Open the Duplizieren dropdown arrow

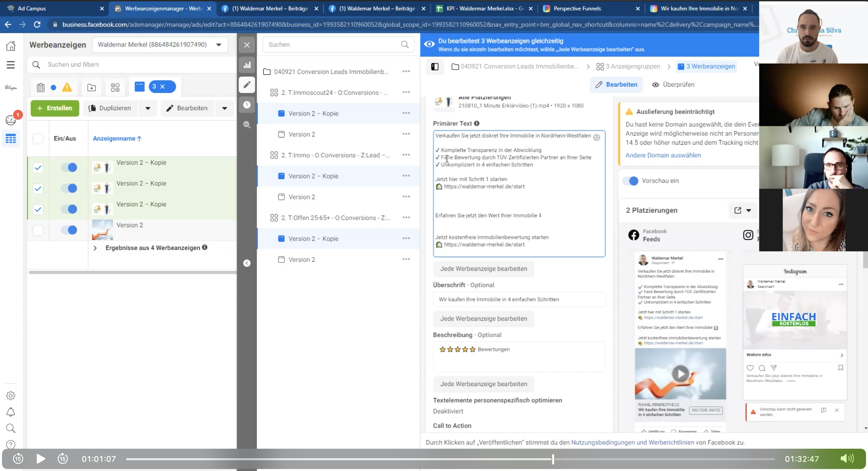pyautogui.click(x=148, y=108)
